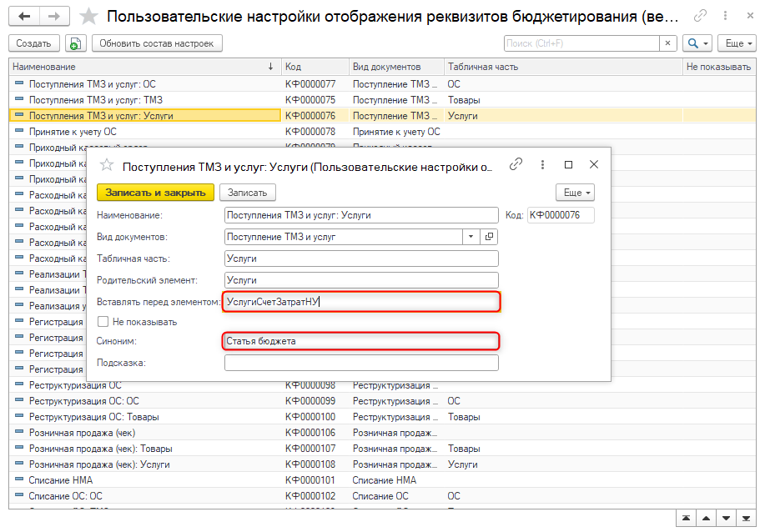Open three-dot menu in the dialog title

point(542,165)
